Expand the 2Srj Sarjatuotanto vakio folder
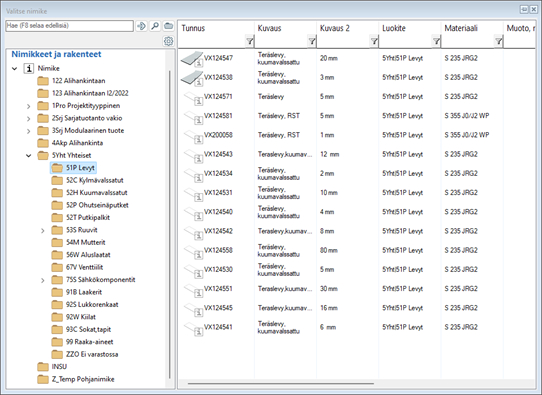The height and width of the screenshot is (395, 542). (29, 119)
